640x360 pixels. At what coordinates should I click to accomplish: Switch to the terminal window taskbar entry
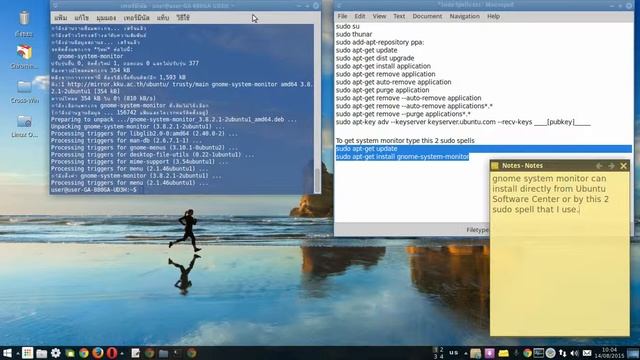pos(177,353)
